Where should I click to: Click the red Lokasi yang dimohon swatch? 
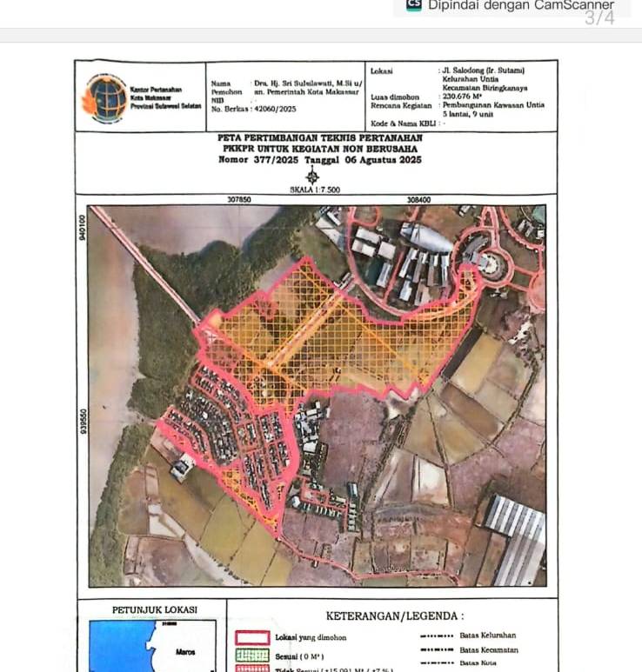(x=251, y=637)
